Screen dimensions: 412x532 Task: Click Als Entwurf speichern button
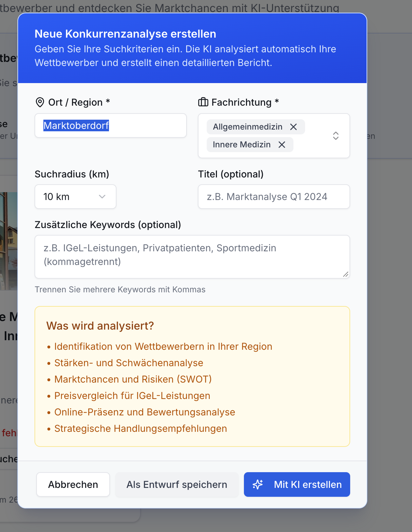point(177,484)
